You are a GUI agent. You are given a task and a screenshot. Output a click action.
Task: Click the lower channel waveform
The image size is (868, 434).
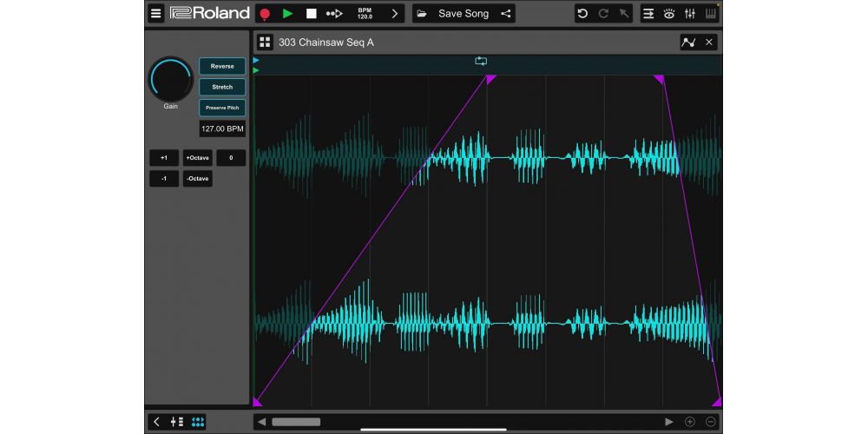[488, 323]
